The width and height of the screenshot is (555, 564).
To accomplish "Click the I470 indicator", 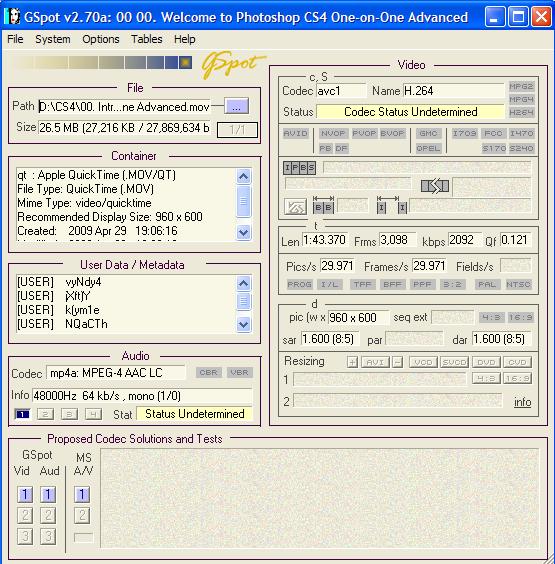I will (522, 133).
